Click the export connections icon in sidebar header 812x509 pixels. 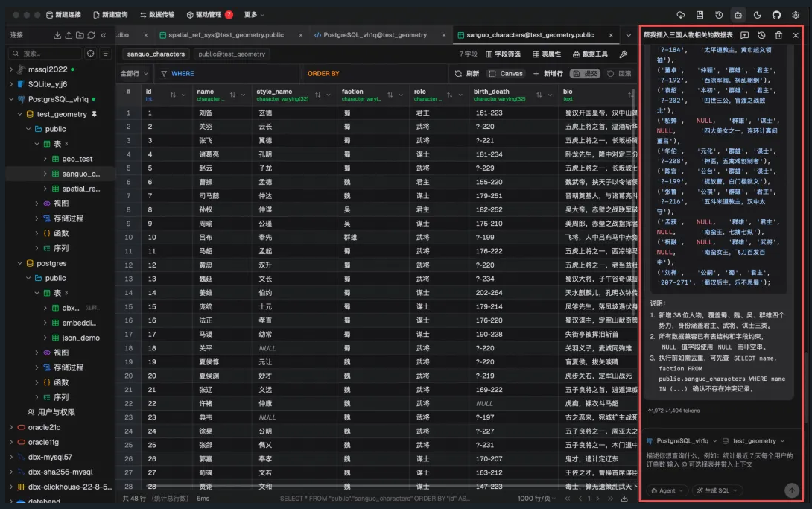coord(69,35)
